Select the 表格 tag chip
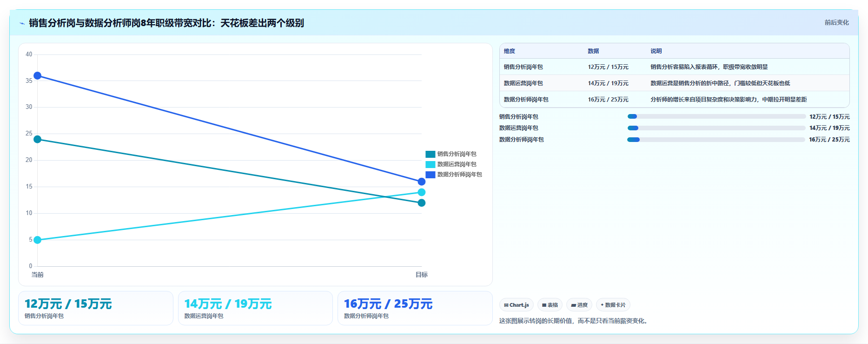 550,305
